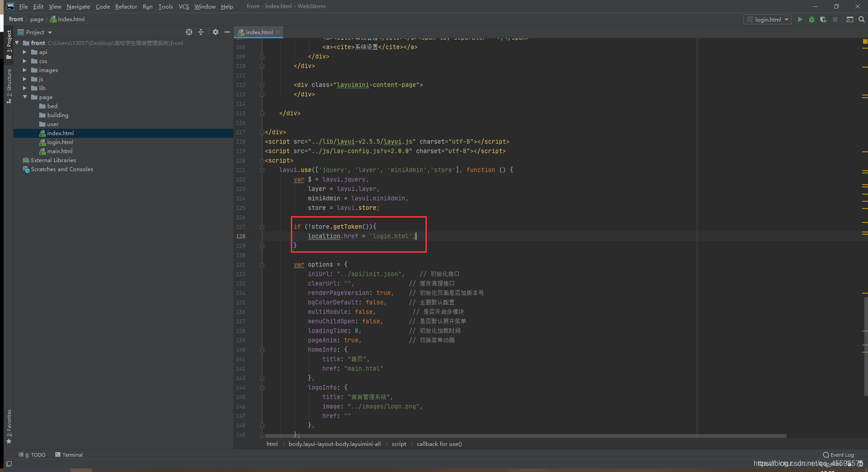
Task: Click the 'script' breadcrumb below editor
Action: (399, 444)
